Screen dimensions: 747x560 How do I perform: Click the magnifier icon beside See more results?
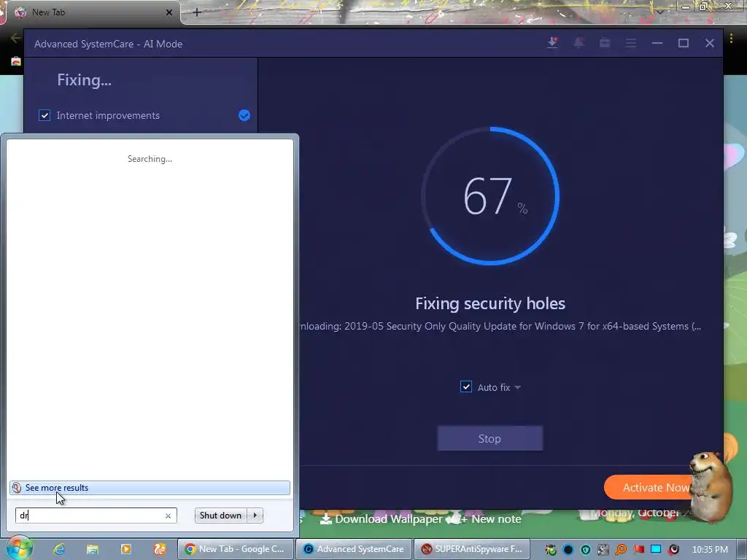click(17, 488)
